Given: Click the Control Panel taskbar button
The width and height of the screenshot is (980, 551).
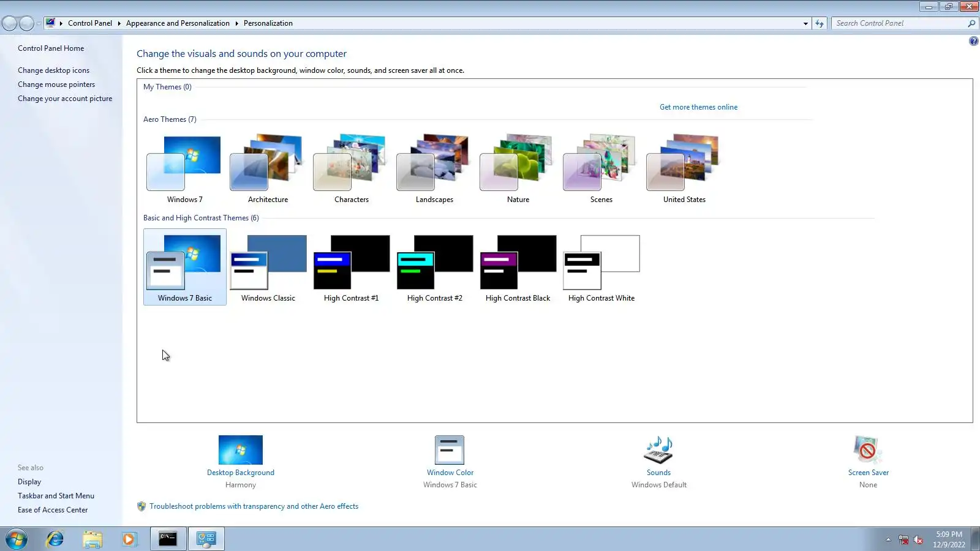Looking at the screenshot, I should click(x=206, y=539).
